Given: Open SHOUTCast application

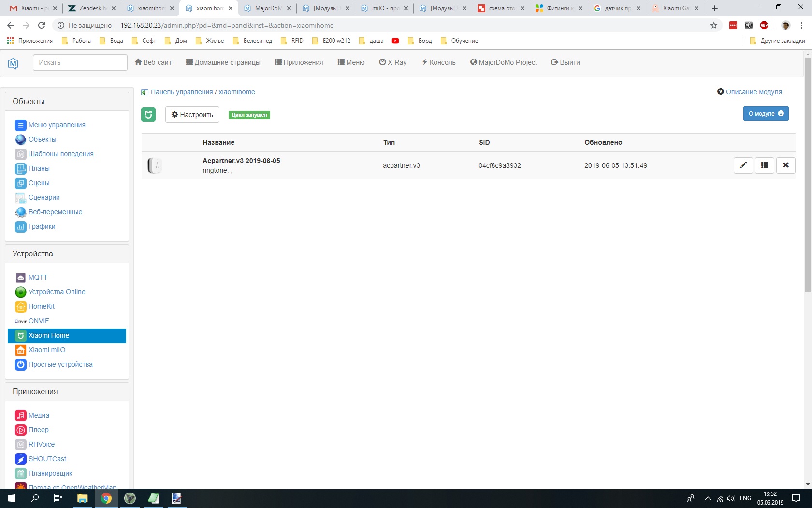Looking at the screenshot, I should click(47, 459).
